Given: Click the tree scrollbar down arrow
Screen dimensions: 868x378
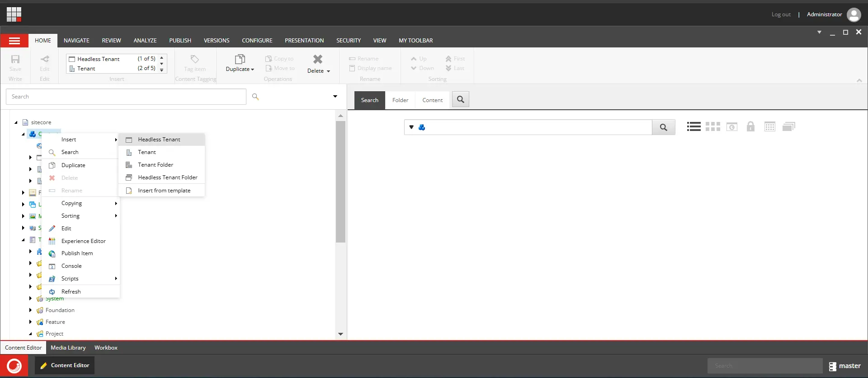Looking at the screenshot, I should click(340, 334).
